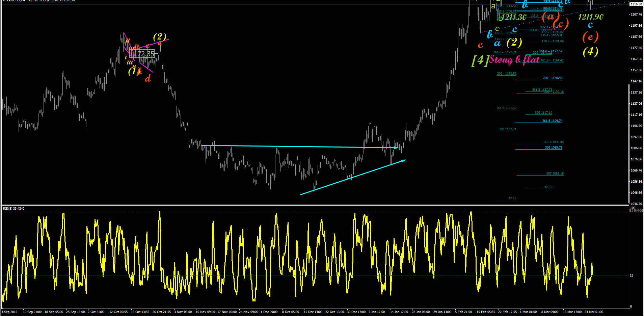
Task: Click the pink 'Stong b flat' annotation
Action: (514, 60)
